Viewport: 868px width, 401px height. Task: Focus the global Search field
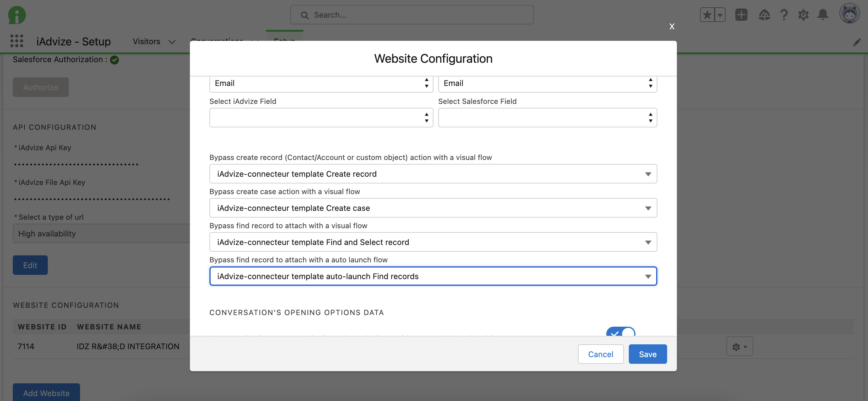[412, 15]
